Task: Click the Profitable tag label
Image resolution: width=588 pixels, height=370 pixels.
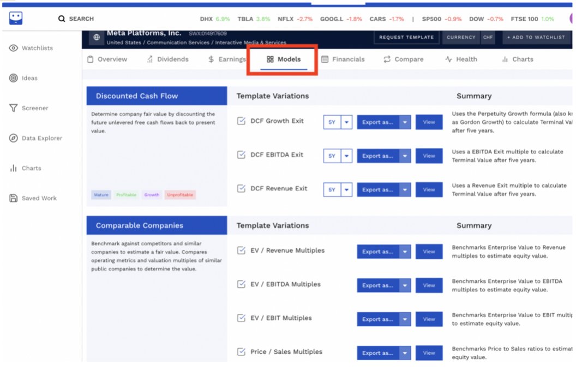Action: point(127,195)
